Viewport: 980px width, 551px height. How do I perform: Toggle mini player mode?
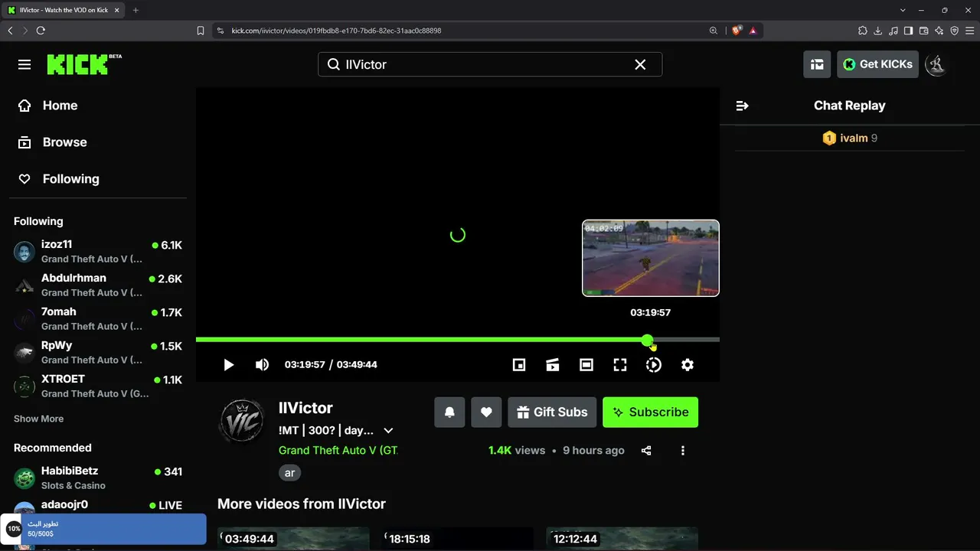click(519, 365)
